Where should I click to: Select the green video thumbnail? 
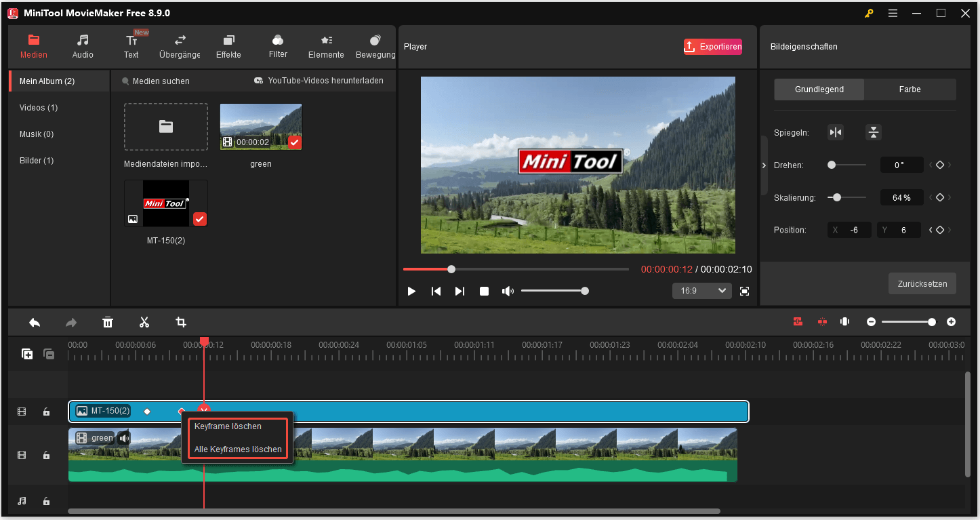click(261, 127)
